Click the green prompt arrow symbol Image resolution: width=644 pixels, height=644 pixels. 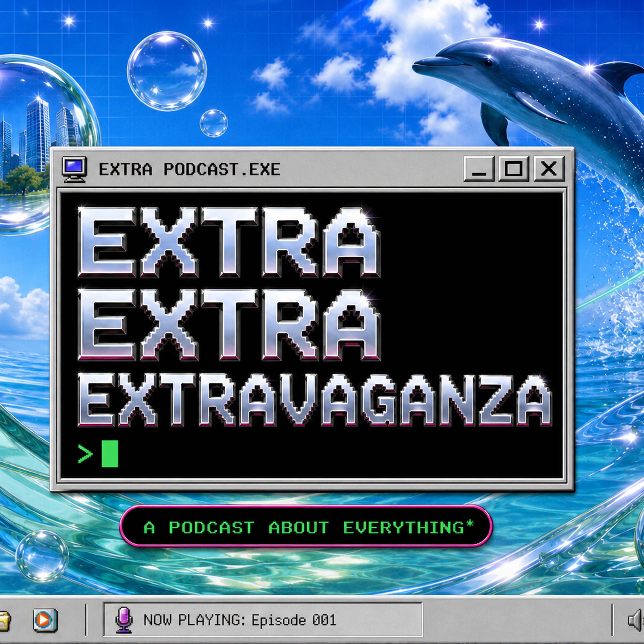click(85, 454)
